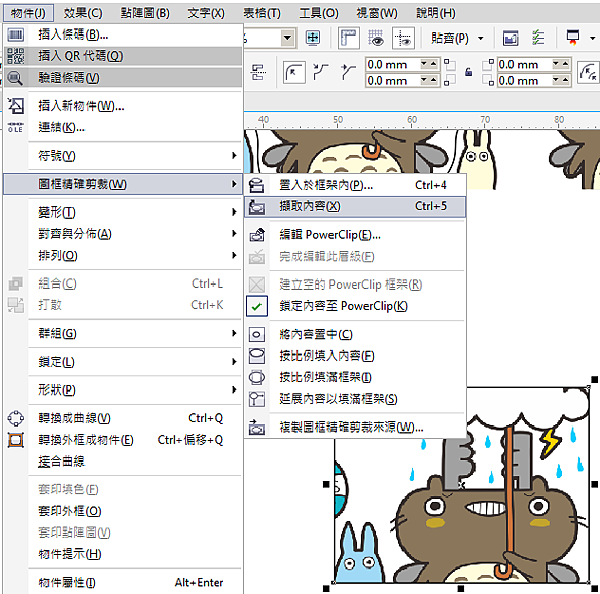The width and height of the screenshot is (600, 594).
Task: Toggle the show grid eye icon
Action: [x=375, y=38]
